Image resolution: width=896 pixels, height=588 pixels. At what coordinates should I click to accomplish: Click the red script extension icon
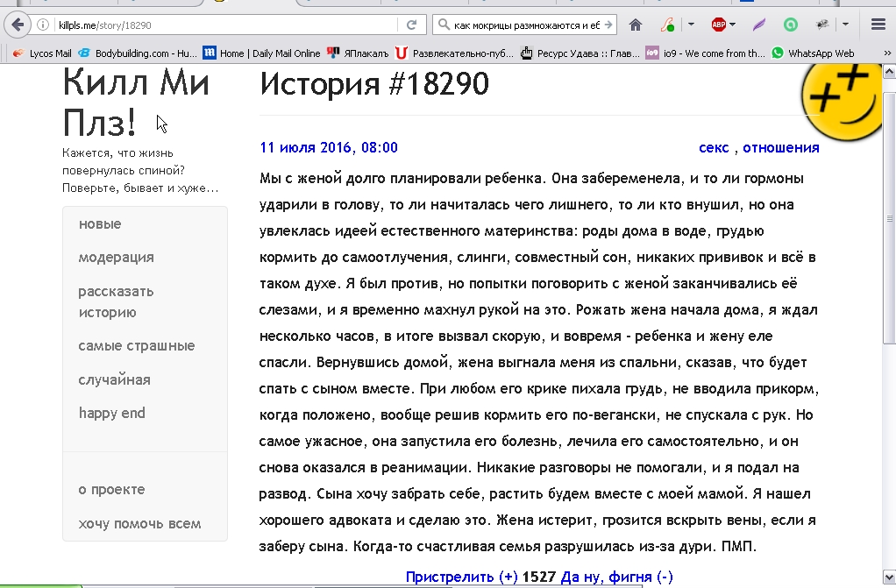point(667,25)
